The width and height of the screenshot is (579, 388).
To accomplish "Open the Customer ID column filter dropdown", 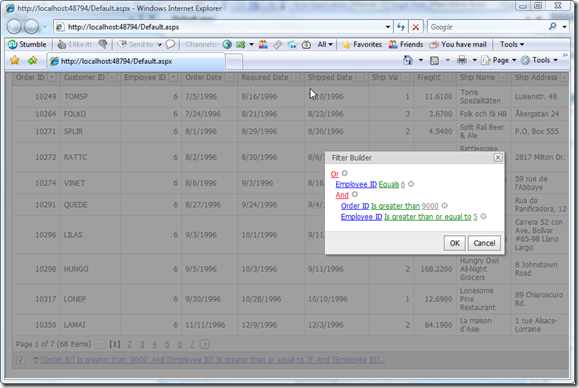I will coord(112,77).
